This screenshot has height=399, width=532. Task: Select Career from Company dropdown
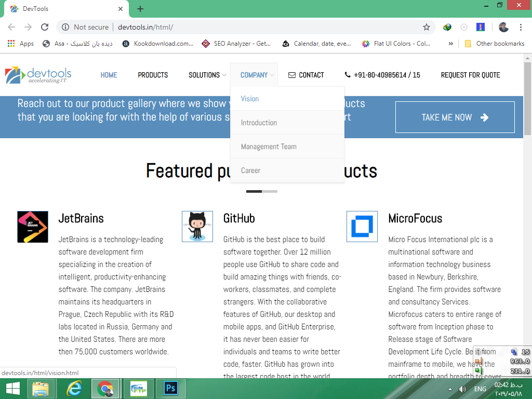pos(287,170)
